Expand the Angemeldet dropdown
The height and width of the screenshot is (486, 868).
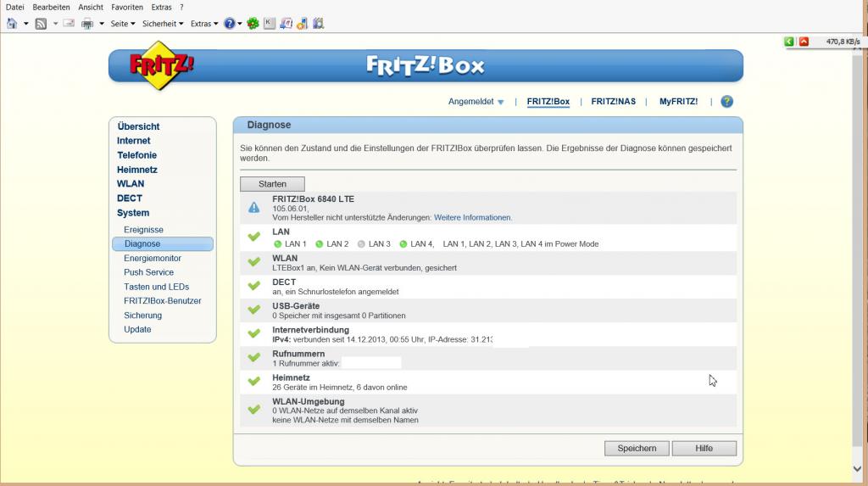point(476,102)
